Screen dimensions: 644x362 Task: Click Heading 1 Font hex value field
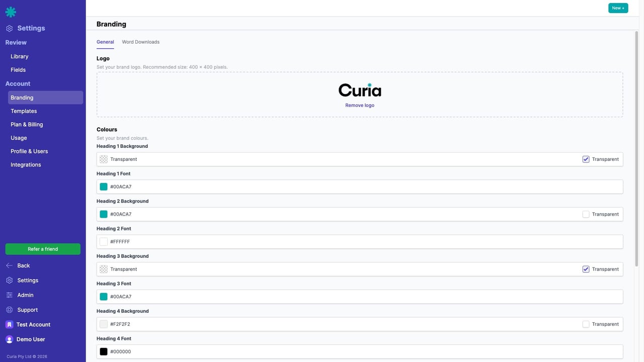(360, 187)
